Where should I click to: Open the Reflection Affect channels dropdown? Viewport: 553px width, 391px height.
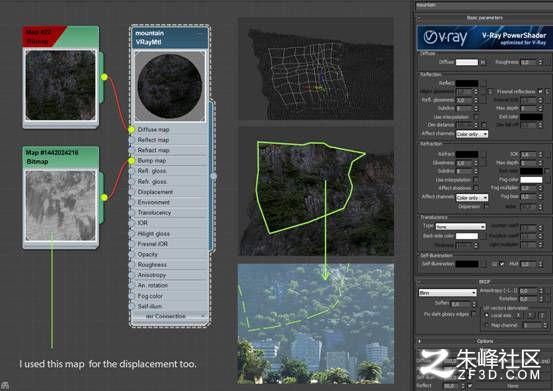tap(472, 134)
